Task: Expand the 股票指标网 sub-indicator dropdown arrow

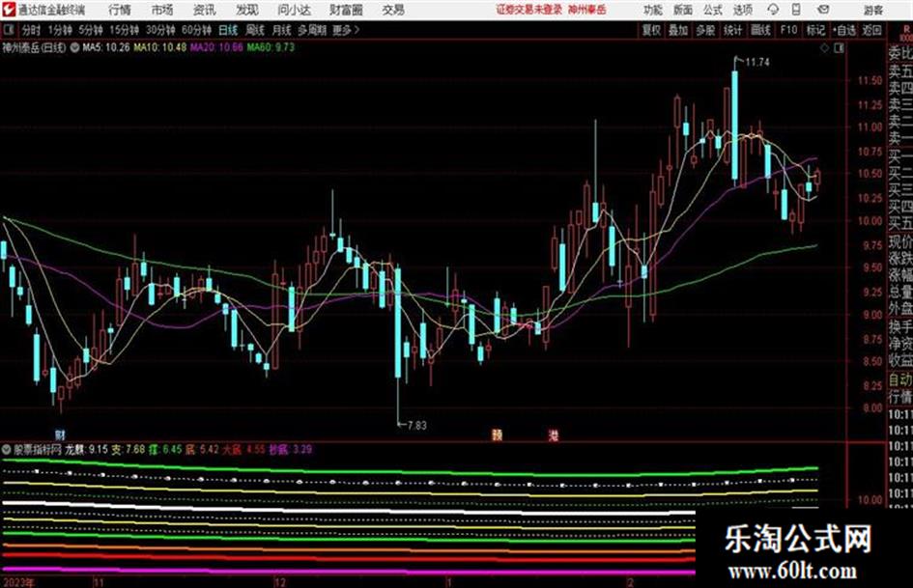Action: point(7,449)
